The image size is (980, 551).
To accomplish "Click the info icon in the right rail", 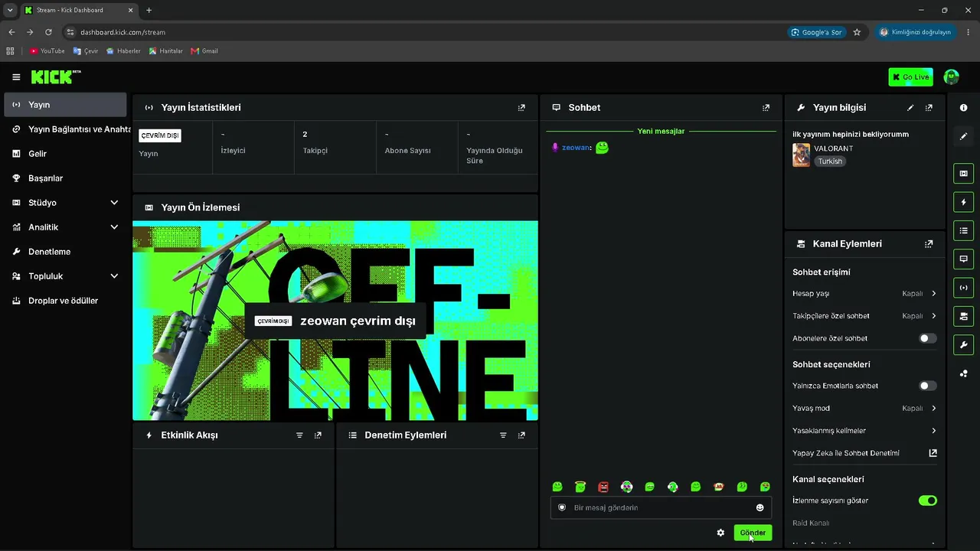I will click(963, 108).
